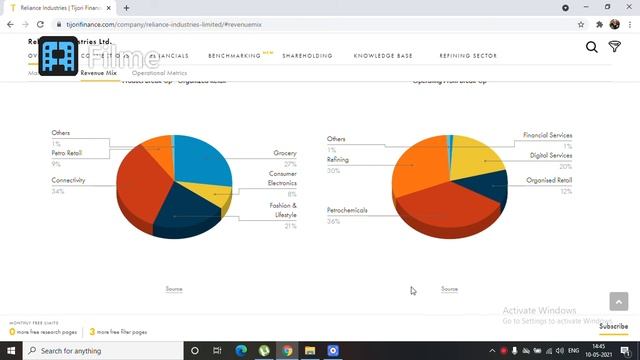Close the Reliance Industries tab

pyautogui.click(x=109, y=8)
